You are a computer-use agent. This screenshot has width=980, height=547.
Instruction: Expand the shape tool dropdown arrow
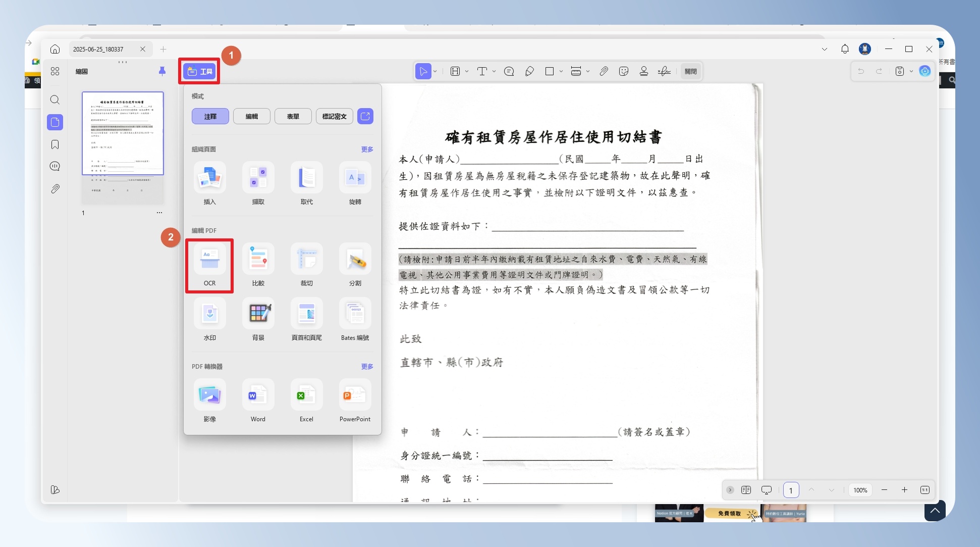[x=561, y=71]
